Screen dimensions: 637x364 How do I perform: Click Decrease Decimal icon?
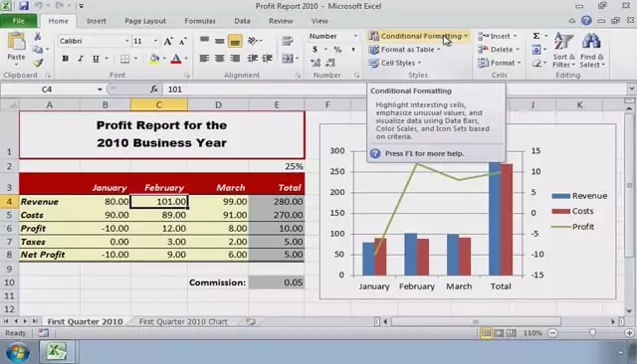330,63
